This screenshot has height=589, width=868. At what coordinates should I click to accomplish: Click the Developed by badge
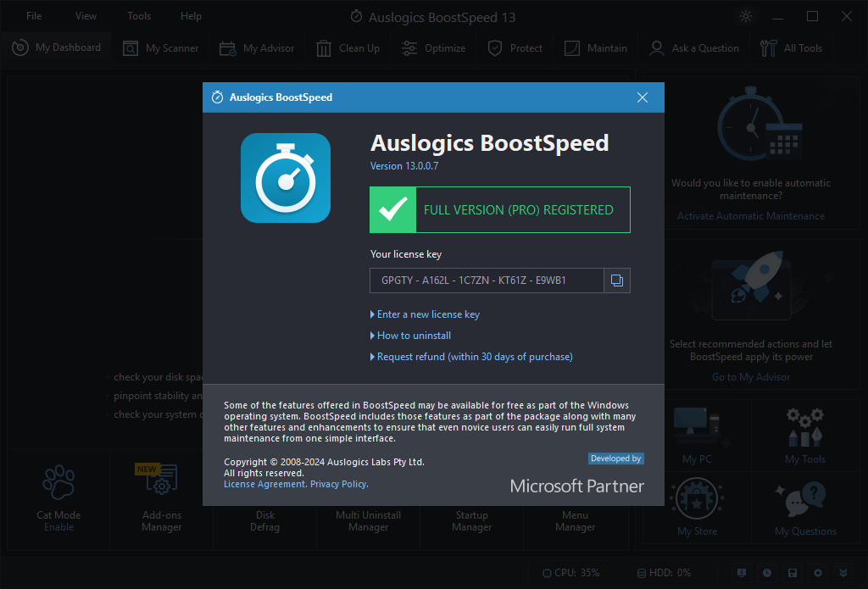[615, 458]
